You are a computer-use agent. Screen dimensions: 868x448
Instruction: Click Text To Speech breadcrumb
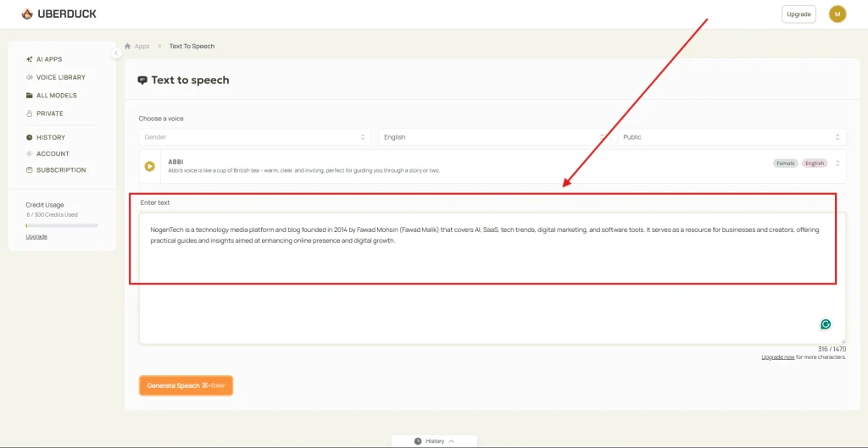pos(192,46)
